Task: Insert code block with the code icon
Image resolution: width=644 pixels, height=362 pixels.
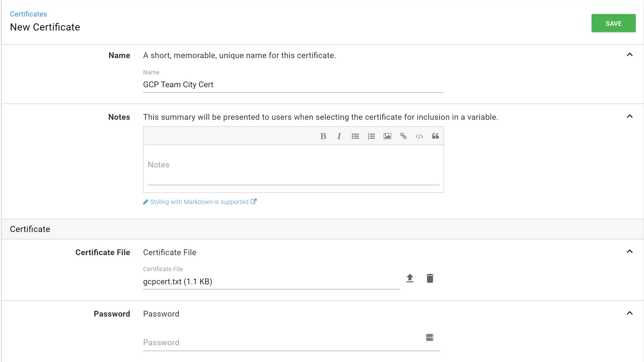Action: [x=419, y=136]
